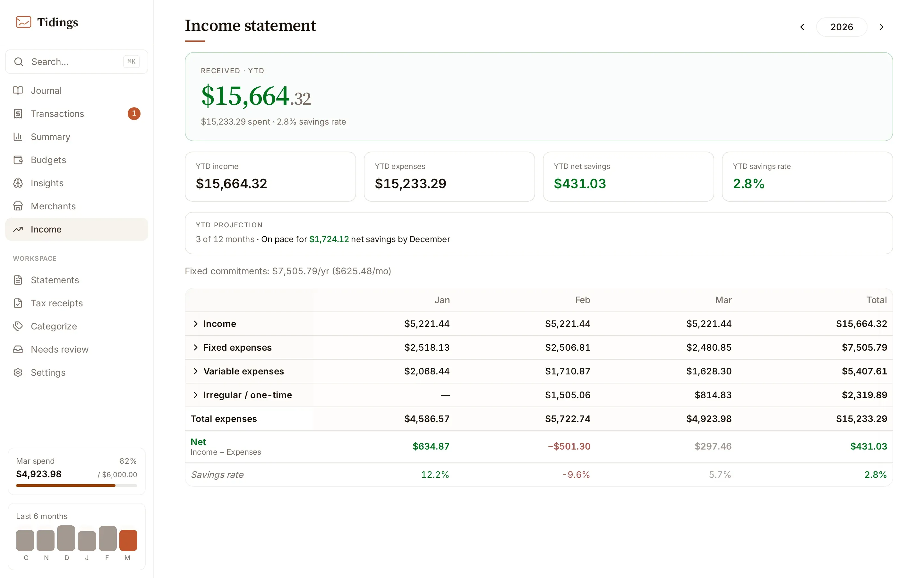Expand the Variable expenses row
This screenshot has height=578, width=924.
195,371
